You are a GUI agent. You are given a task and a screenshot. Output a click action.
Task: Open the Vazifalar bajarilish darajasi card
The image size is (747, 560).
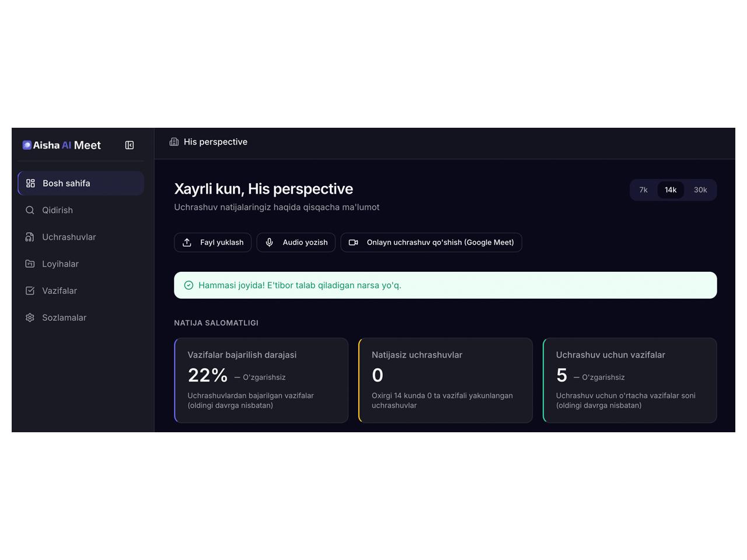[261, 380]
